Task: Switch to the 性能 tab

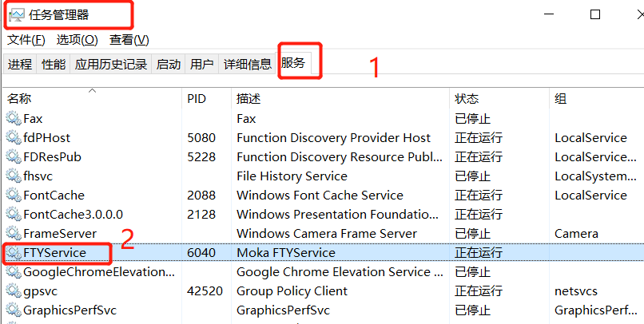Action: (x=54, y=65)
